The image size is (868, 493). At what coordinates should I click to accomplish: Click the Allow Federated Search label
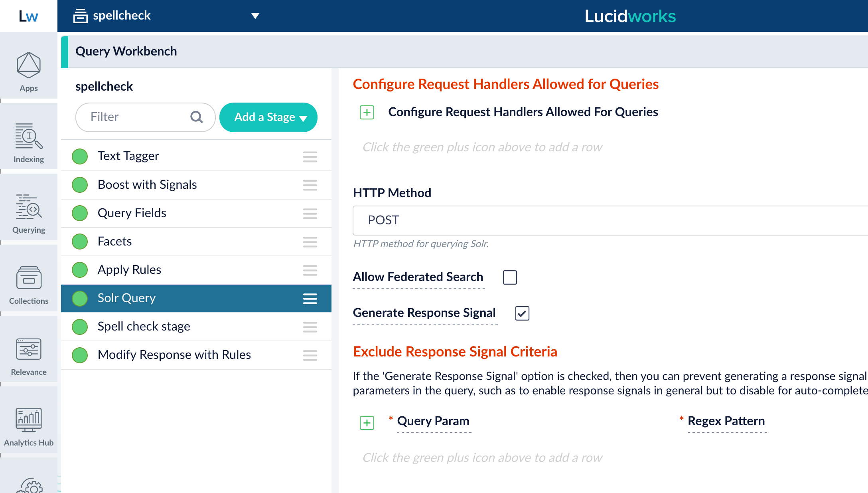(x=418, y=277)
